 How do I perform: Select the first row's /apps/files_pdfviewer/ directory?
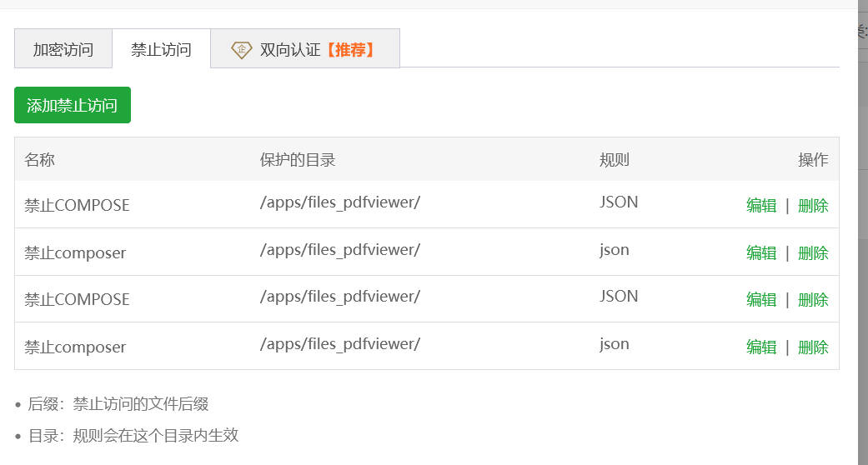[340, 202]
